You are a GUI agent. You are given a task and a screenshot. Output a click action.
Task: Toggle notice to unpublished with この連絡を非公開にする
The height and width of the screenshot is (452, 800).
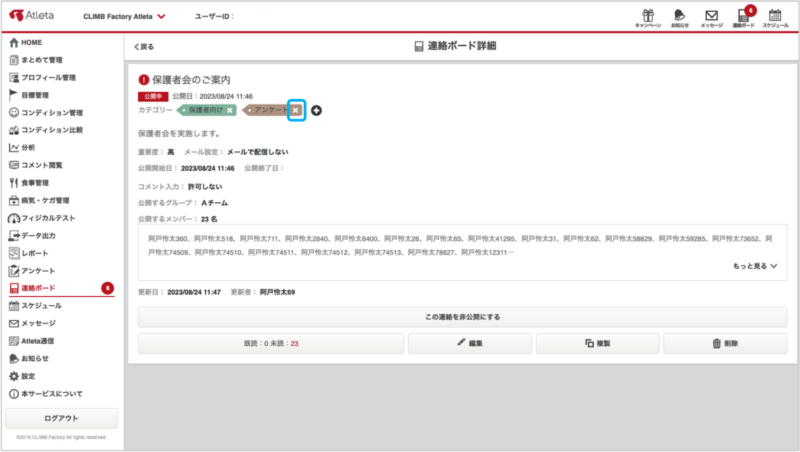462,317
